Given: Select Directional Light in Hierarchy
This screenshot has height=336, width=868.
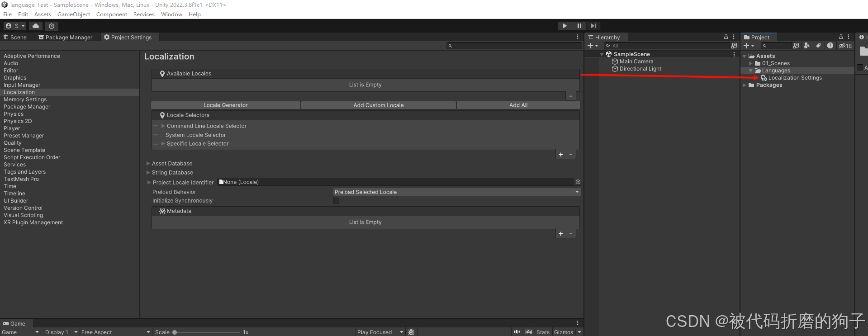Looking at the screenshot, I should click(x=640, y=69).
